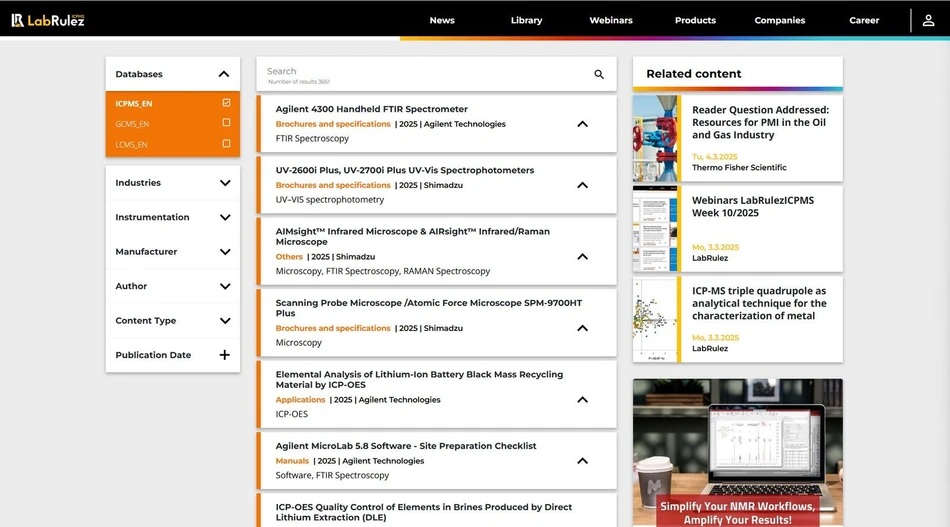Expand the Content Type filter
Viewport: 950px width, 527px height.
[x=225, y=321]
